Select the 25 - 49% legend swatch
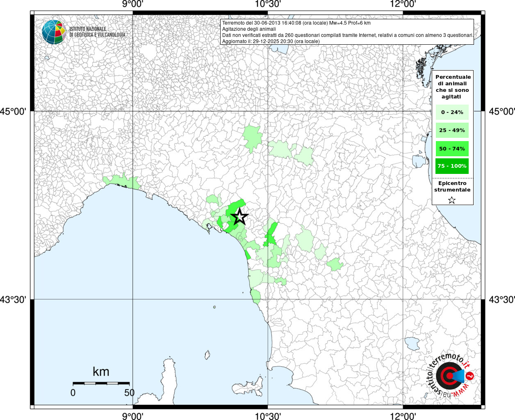The width and height of the screenshot is (515, 420). tap(452, 130)
